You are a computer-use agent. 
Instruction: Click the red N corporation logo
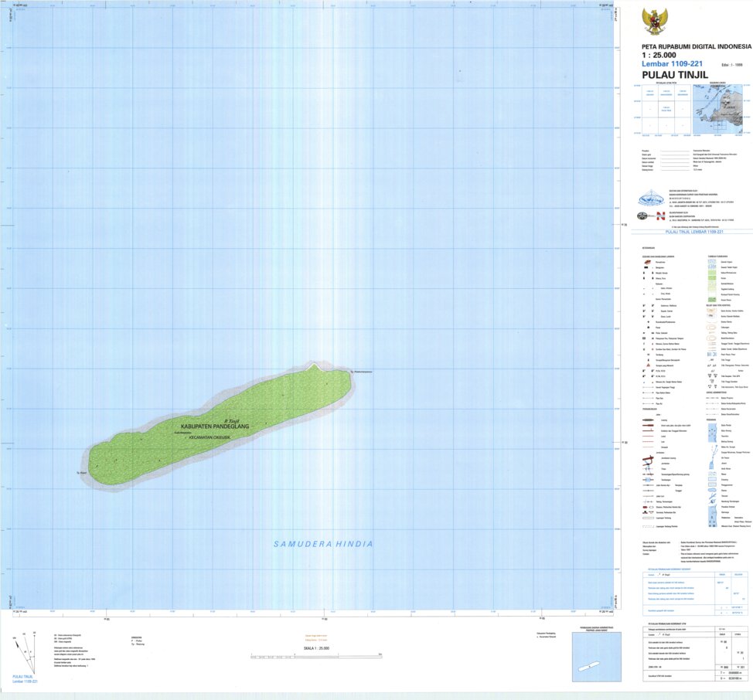tap(660, 216)
